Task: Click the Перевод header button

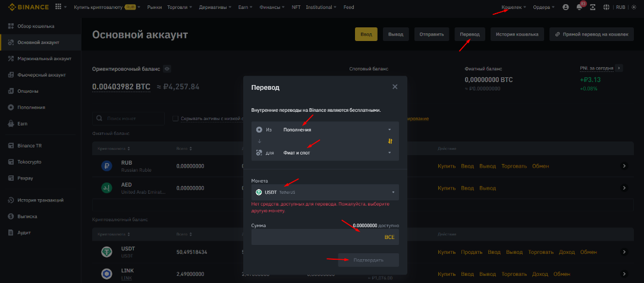Action: (470, 34)
